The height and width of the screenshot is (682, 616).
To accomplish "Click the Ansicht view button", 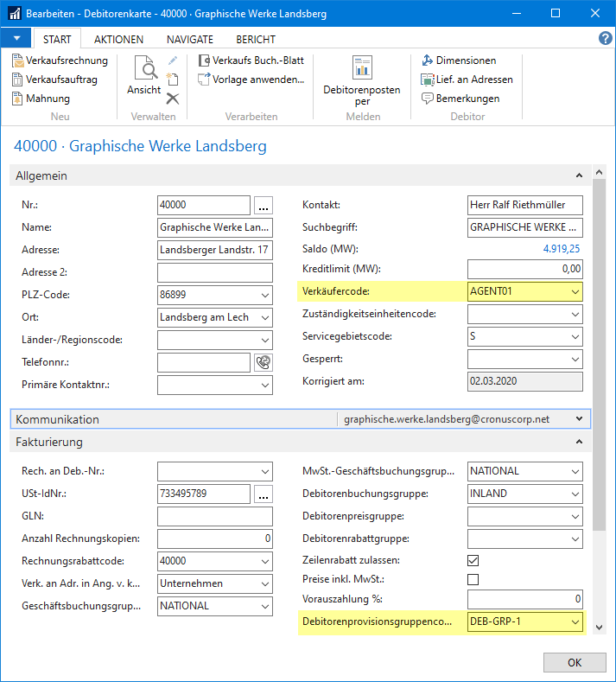I will point(143,76).
